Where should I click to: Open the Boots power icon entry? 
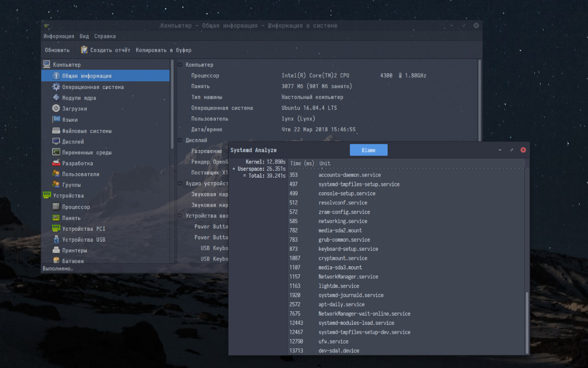click(56, 109)
